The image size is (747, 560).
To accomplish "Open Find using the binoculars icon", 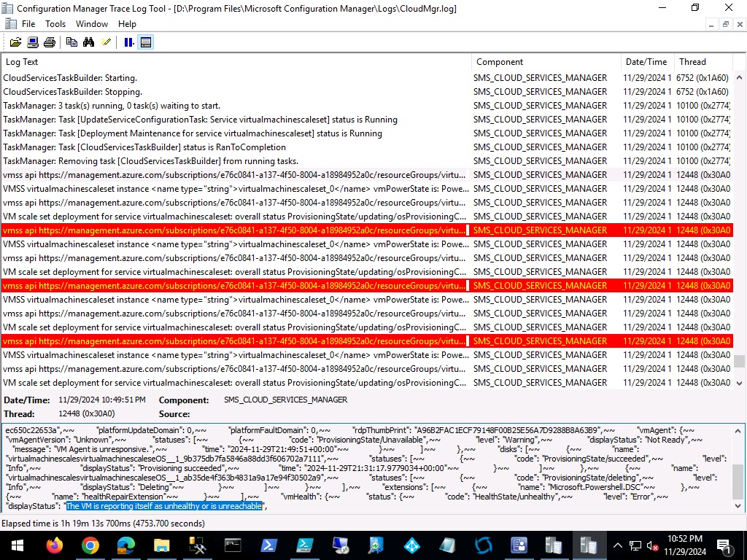I will point(88,42).
